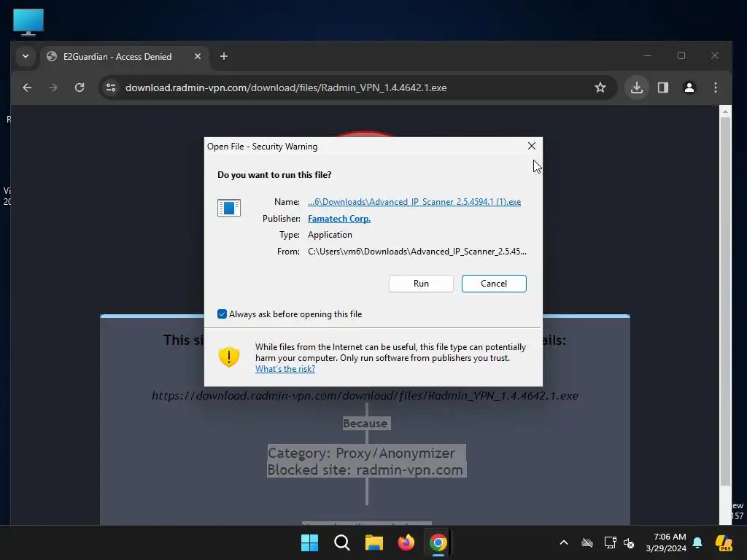Click the OneDrive cloud tray icon
This screenshot has width=747, height=560.
coord(587,542)
